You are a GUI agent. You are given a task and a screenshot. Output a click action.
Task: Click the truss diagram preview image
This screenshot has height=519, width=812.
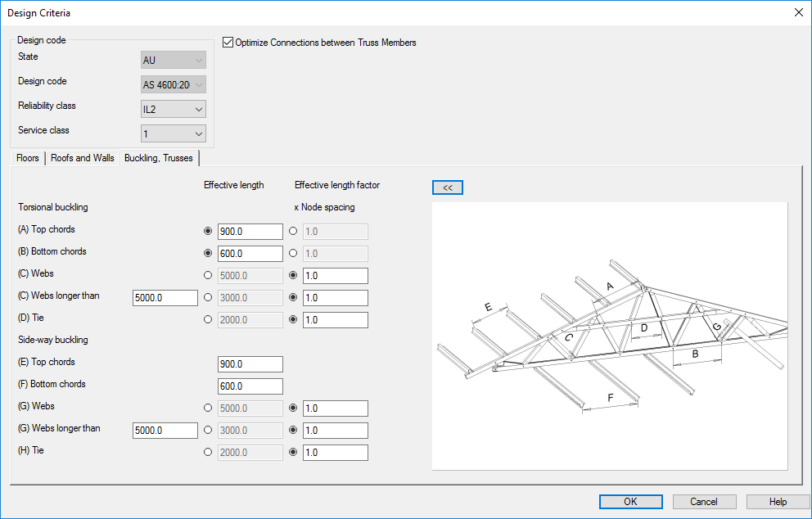[x=609, y=336]
